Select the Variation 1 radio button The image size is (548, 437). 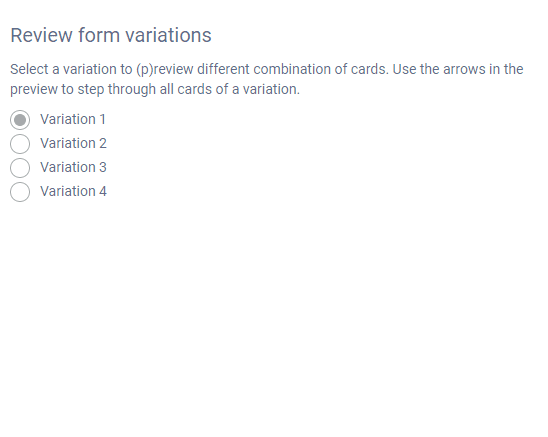pos(20,120)
